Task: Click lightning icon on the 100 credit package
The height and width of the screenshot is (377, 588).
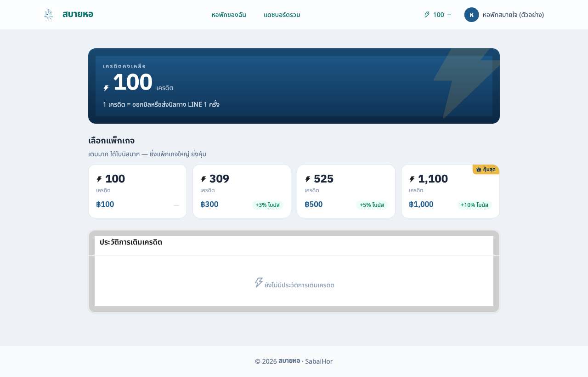Action: pos(99,179)
